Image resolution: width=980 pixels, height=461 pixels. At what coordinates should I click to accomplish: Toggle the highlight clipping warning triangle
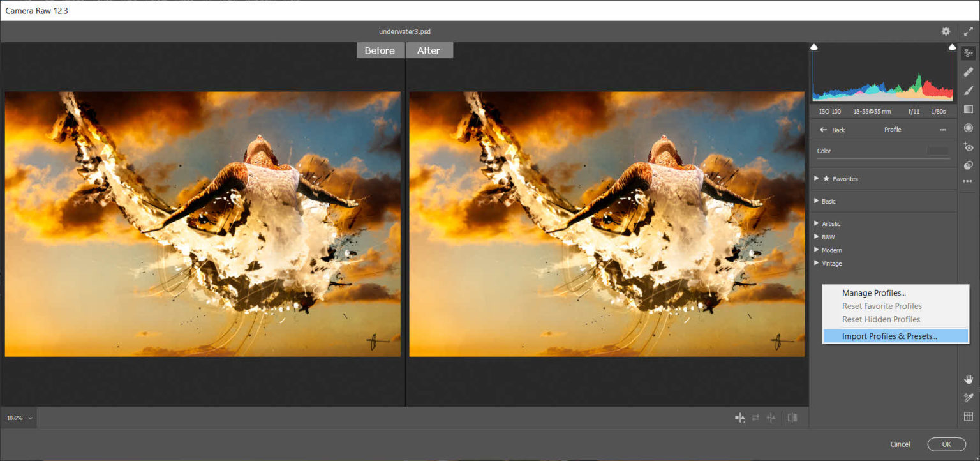(952, 47)
